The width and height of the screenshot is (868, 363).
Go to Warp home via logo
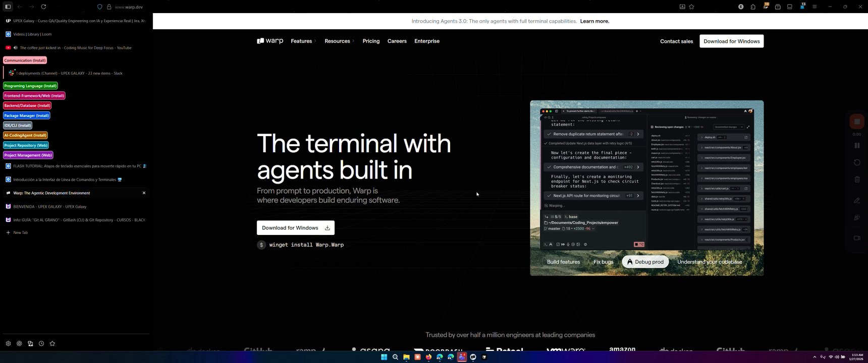click(x=270, y=41)
